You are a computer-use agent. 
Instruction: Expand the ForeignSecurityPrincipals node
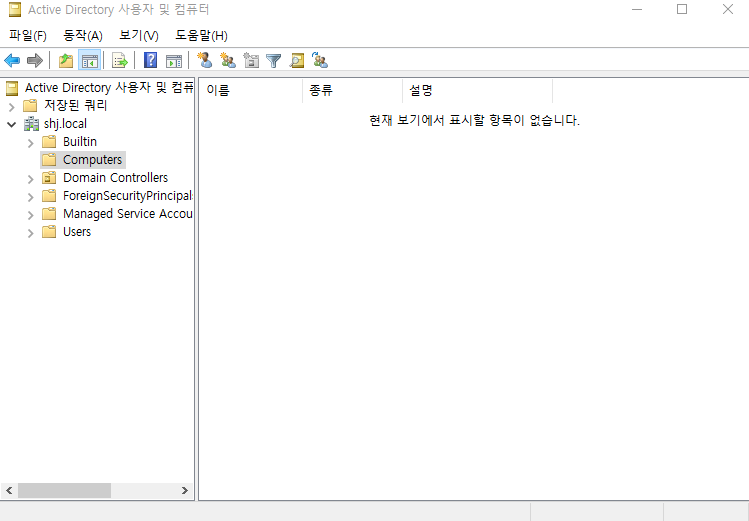click(31, 197)
